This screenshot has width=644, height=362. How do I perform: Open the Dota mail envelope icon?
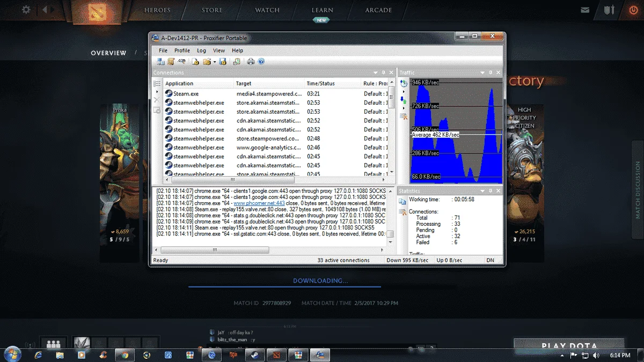(x=585, y=10)
